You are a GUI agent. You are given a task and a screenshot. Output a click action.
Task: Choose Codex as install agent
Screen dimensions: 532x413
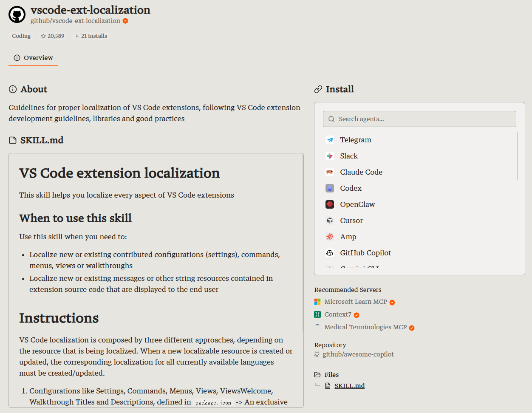pos(419,188)
